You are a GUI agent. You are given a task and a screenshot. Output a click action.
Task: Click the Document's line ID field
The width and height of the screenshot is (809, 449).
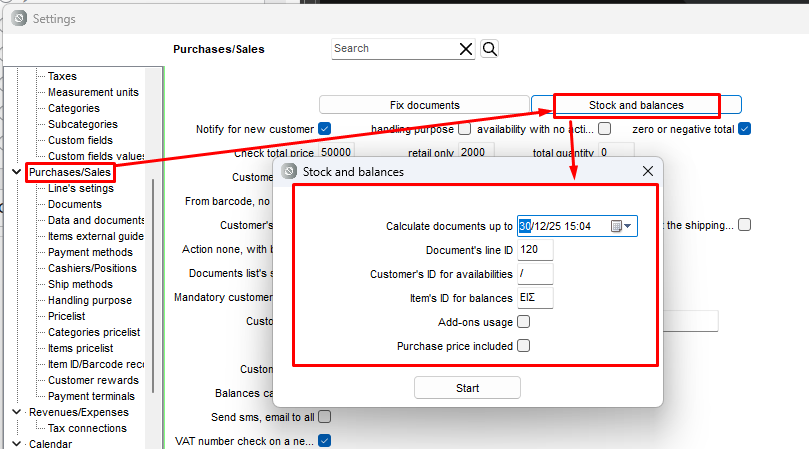535,250
